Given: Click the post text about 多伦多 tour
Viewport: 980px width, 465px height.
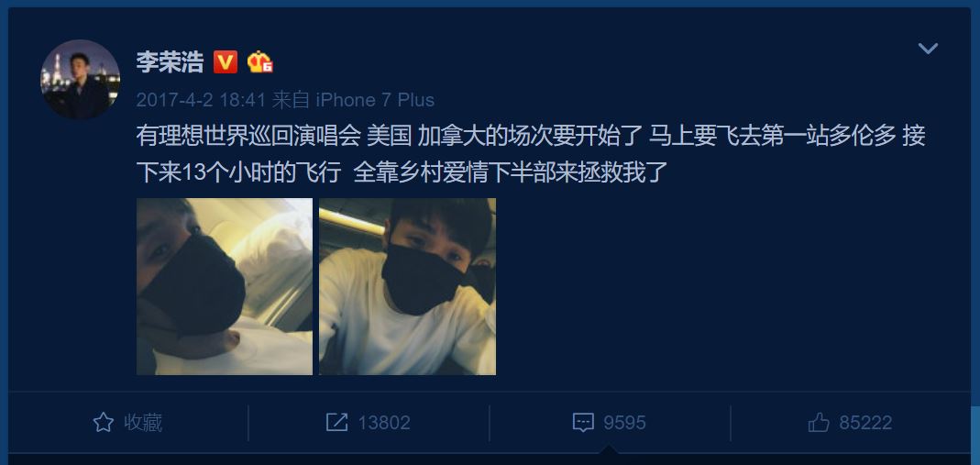Looking at the screenshot, I should point(530,154).
